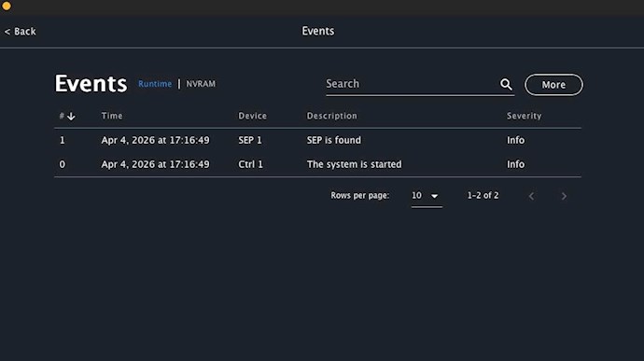Select The system is started event row

(317, 165)
